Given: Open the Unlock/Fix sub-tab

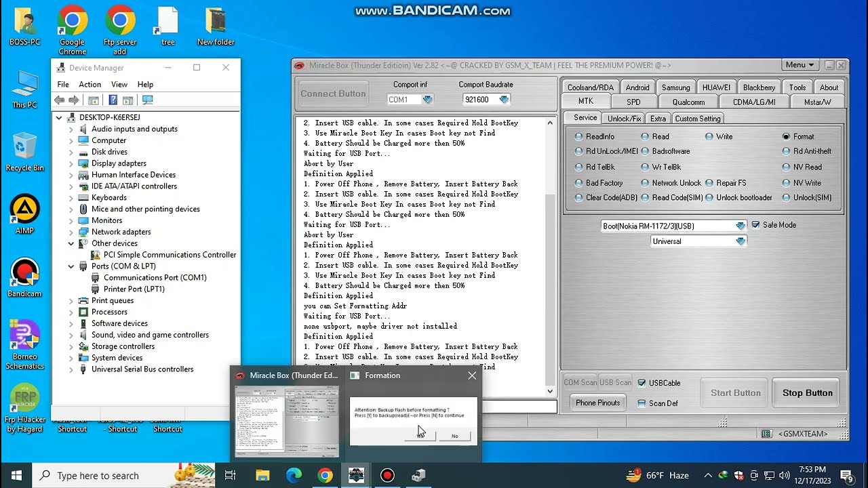Looking at the screenshot, I should pyautogui.click(x=624, y=119).
